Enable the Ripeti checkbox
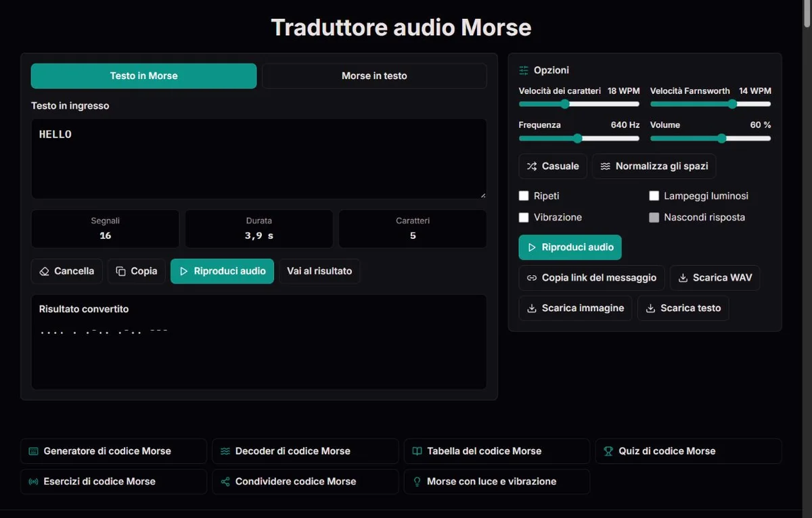This screenshot has width=812, height=518. point(524,196)
